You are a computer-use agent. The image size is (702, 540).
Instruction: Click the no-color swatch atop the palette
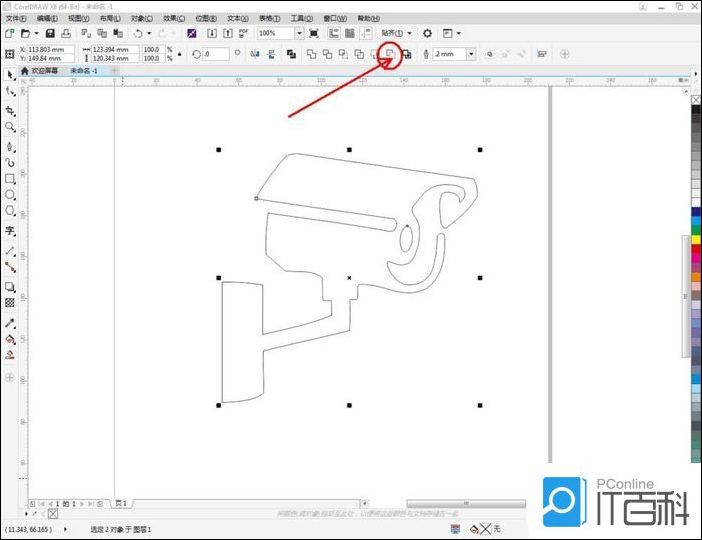coord(696,100)
